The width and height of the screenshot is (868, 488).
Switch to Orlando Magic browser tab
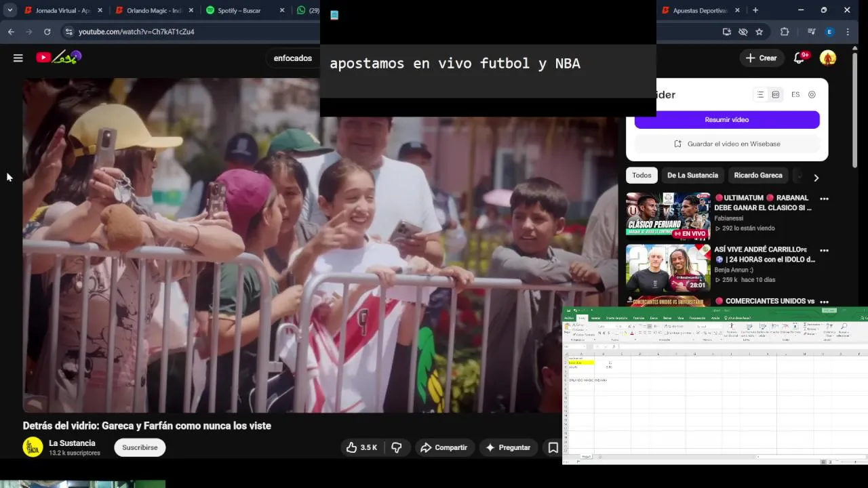click(153, 10)
